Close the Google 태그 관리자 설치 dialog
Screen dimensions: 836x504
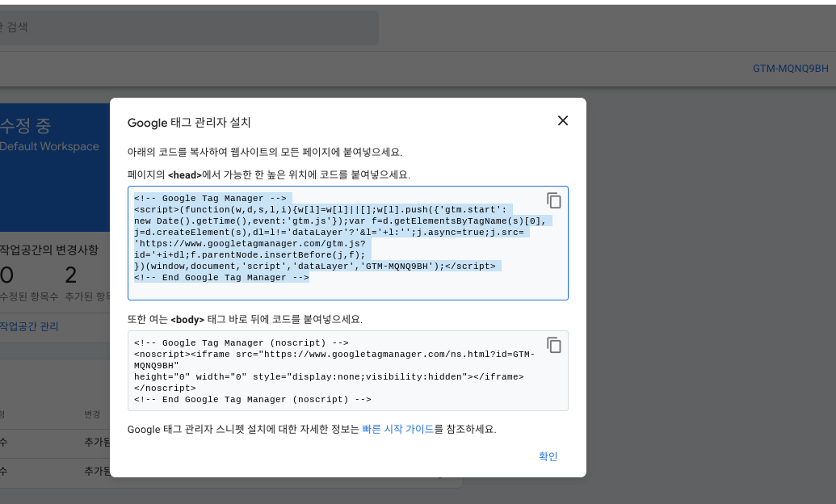pos(562,121)
